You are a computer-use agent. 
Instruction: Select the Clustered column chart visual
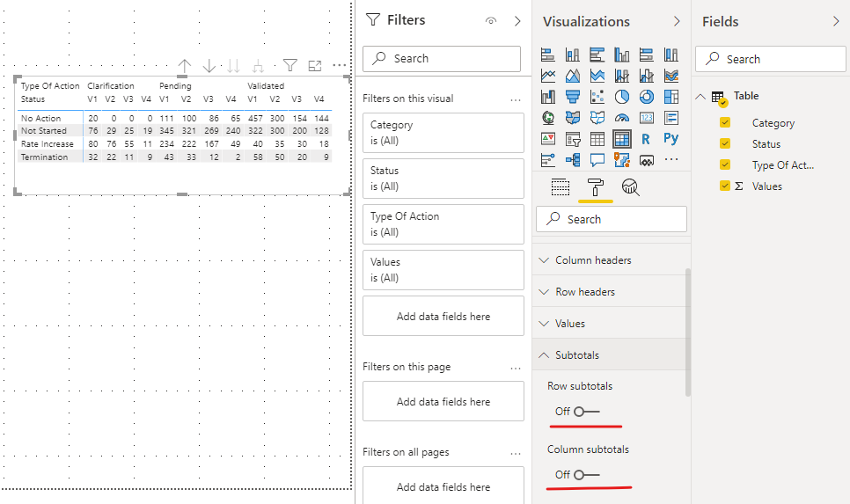pyautogui.click(x=622, y=55)
